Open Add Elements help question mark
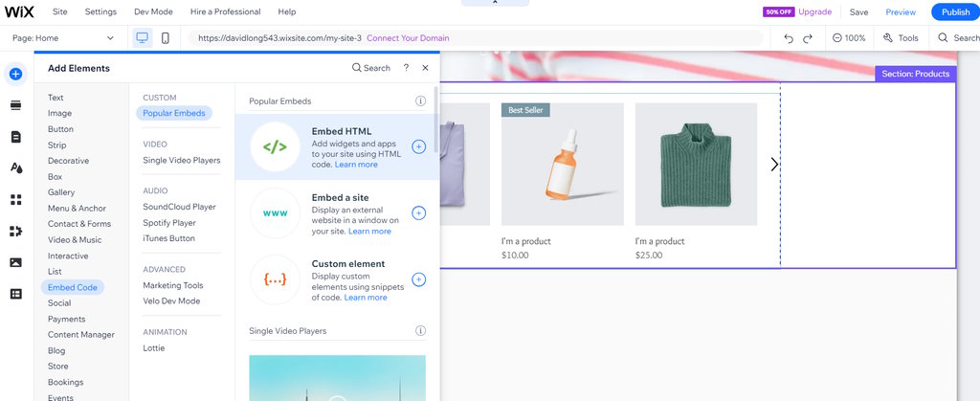The width and height of the screenshot is (980, 401). coord(406,68)
